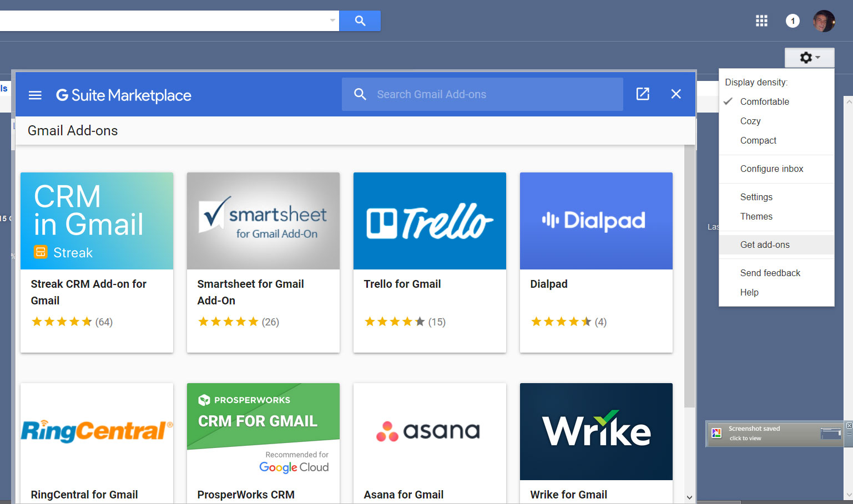Viewport: 853px width, 504px height.
Task: Open the search options dropdown arrow
Action: click(x=332, y=21)
